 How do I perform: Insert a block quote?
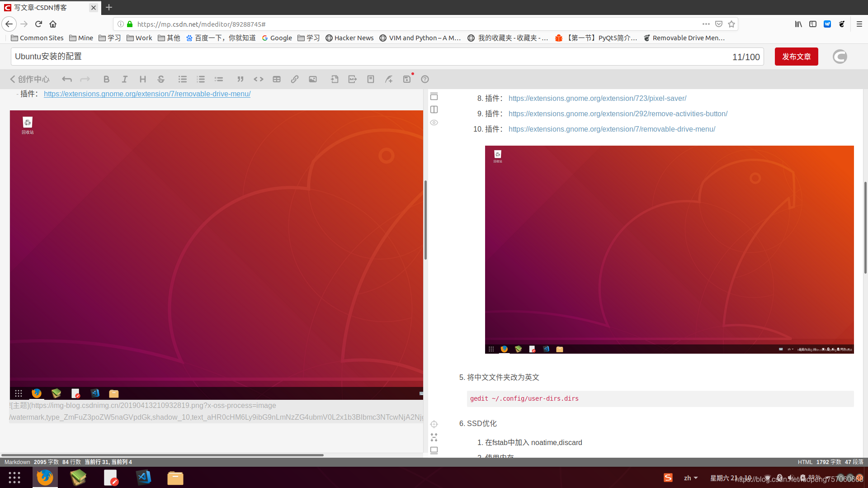[x=240, y=79]
